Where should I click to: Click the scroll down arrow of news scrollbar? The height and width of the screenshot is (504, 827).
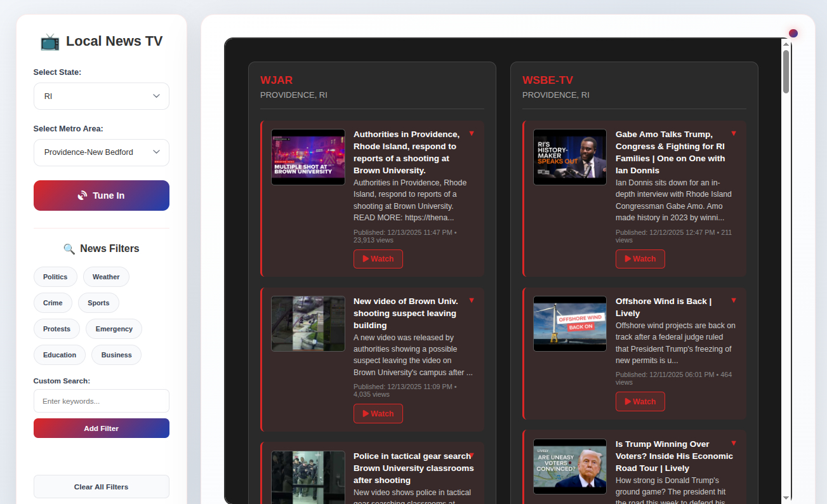[786, 498]
